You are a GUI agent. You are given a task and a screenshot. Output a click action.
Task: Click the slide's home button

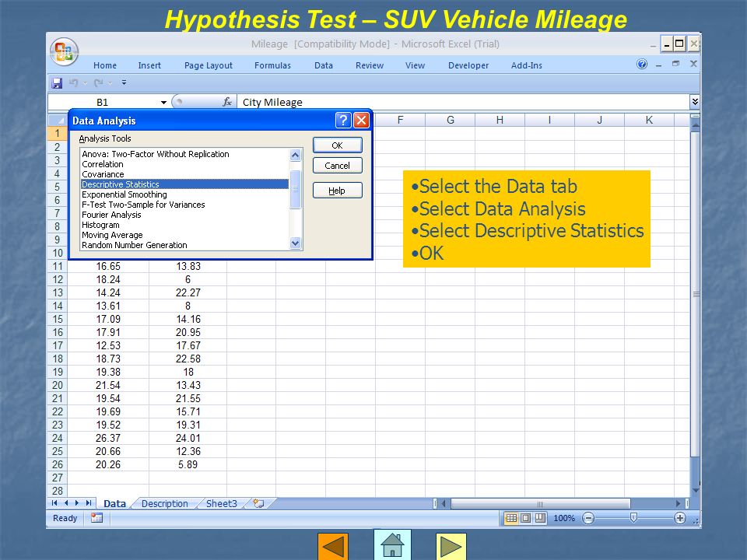(392, 544)
